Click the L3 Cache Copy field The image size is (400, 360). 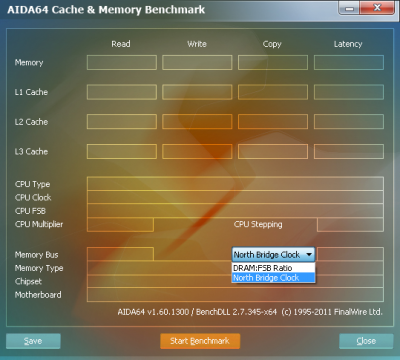[273, 151]
